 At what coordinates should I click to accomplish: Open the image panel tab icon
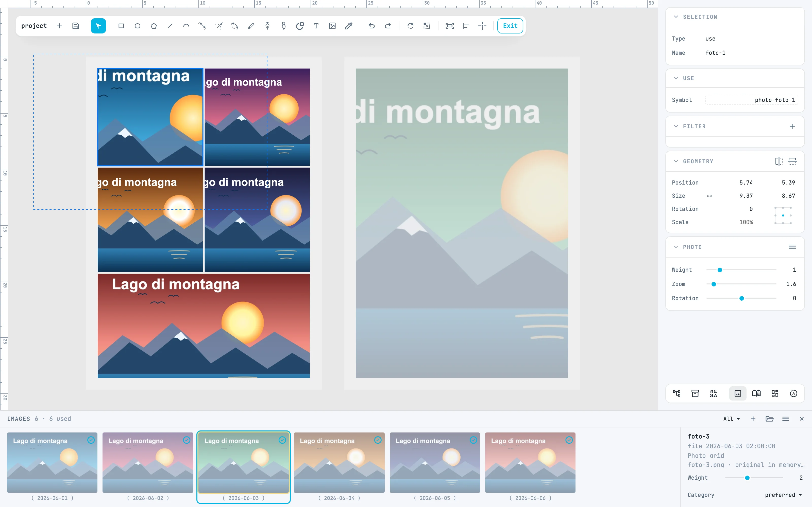coord(738,393)
